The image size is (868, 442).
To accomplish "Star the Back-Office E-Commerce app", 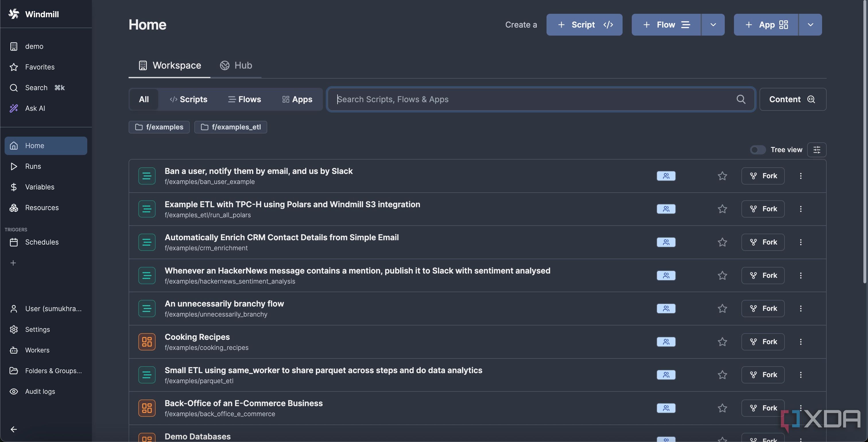I will coord(722,408).
